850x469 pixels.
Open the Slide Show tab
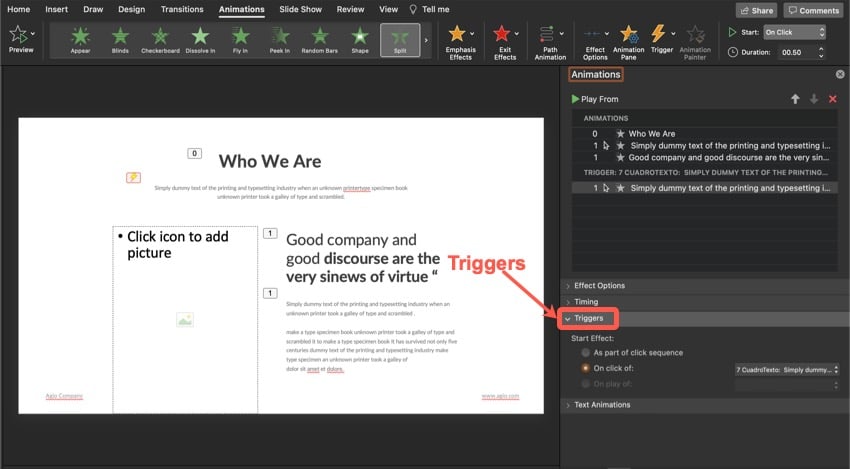coord(300,9)
